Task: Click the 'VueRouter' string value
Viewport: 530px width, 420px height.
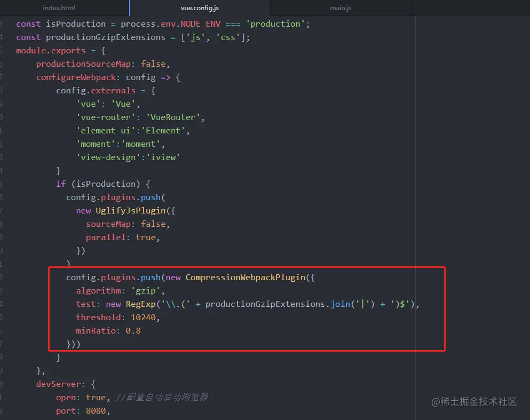Action: [x=173, y=117]
